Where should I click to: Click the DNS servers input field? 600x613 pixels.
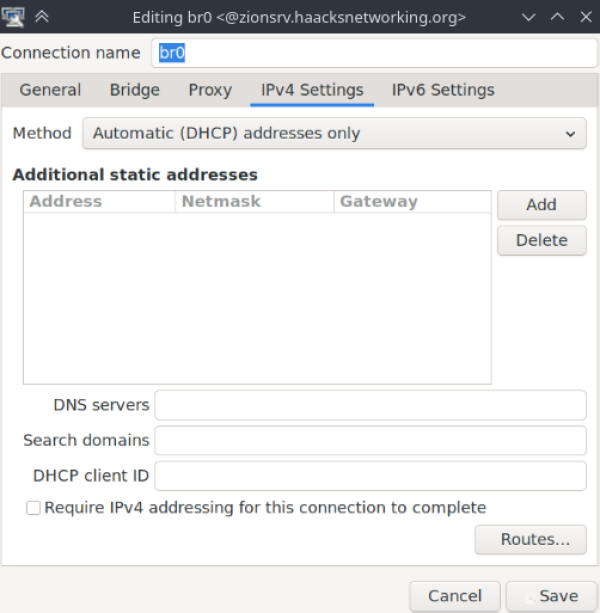click(370, 405)
